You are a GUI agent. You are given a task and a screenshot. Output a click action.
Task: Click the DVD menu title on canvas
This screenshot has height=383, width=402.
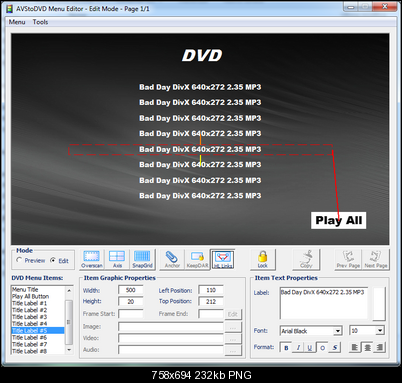202,56
